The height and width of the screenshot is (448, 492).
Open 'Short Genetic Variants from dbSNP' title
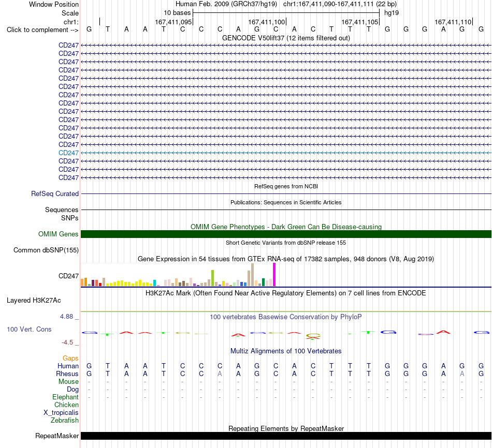286,243
